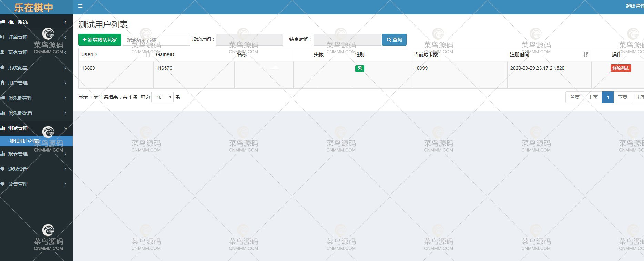Expand the 订单管理 sidebar menu
Viewport: 644px width, 261px height.
click(18, 37)
